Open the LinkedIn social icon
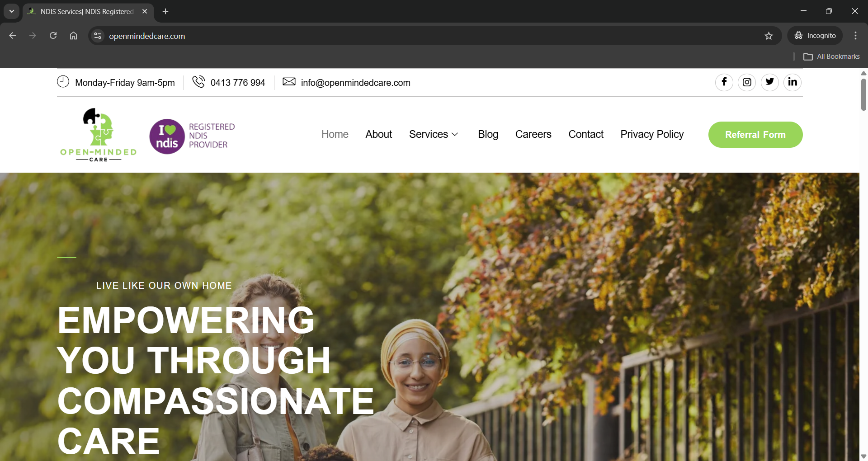The image size is (868, 461). point(793,82)
